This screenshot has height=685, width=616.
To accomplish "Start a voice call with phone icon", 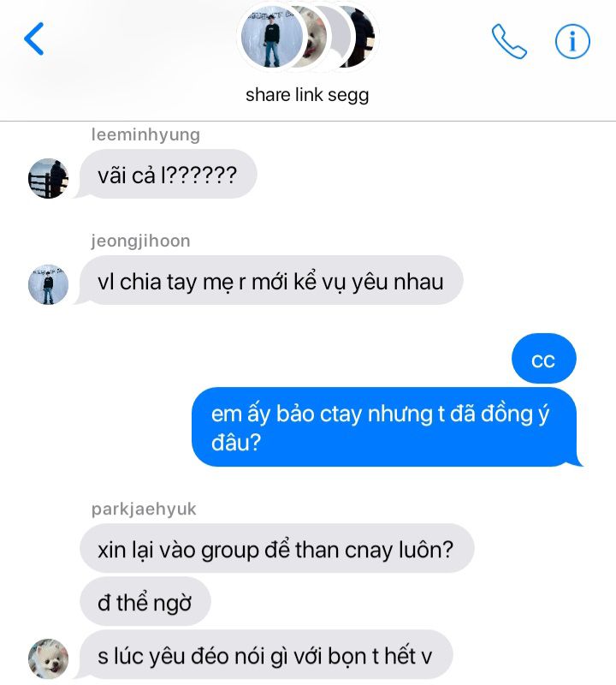I will (509, 41).
